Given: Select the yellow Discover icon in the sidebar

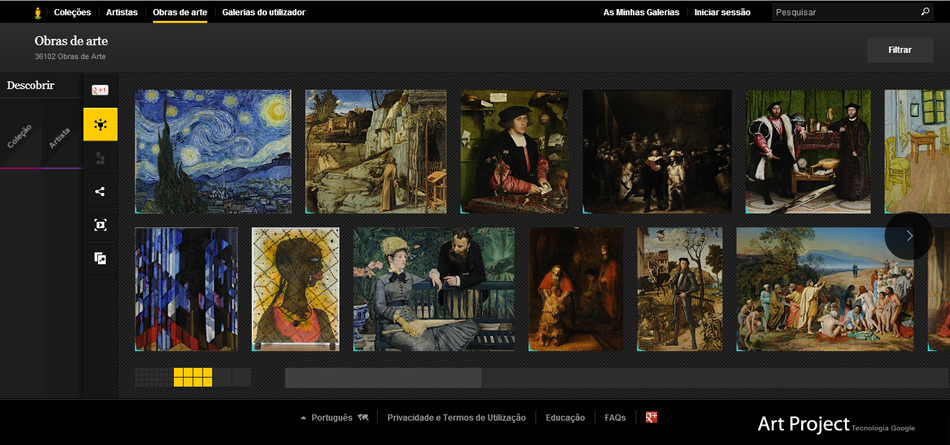Looking at the screenshot, I should (100, 125).
